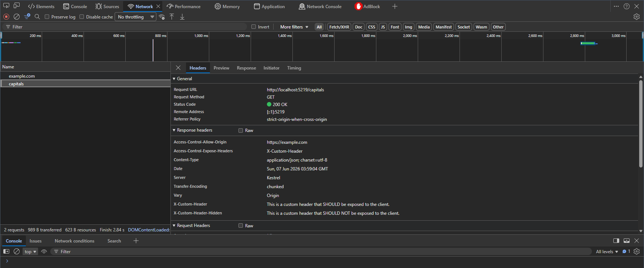Select the capitals request row
Viewport: 644px width, 268px height.
(85, 84)
